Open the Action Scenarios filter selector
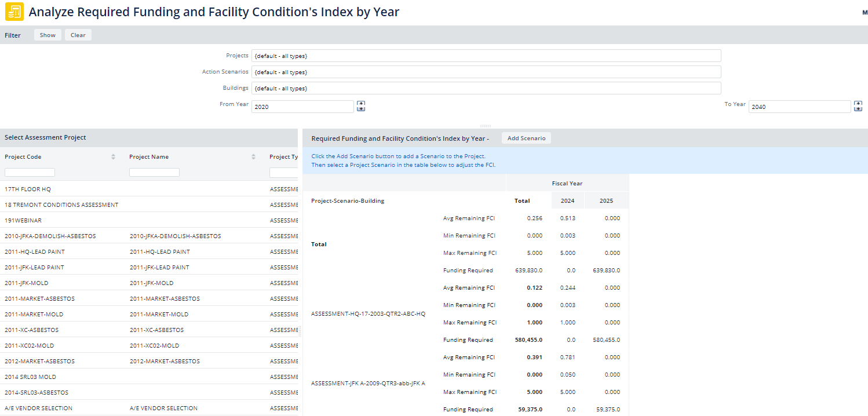 [486, 72]
